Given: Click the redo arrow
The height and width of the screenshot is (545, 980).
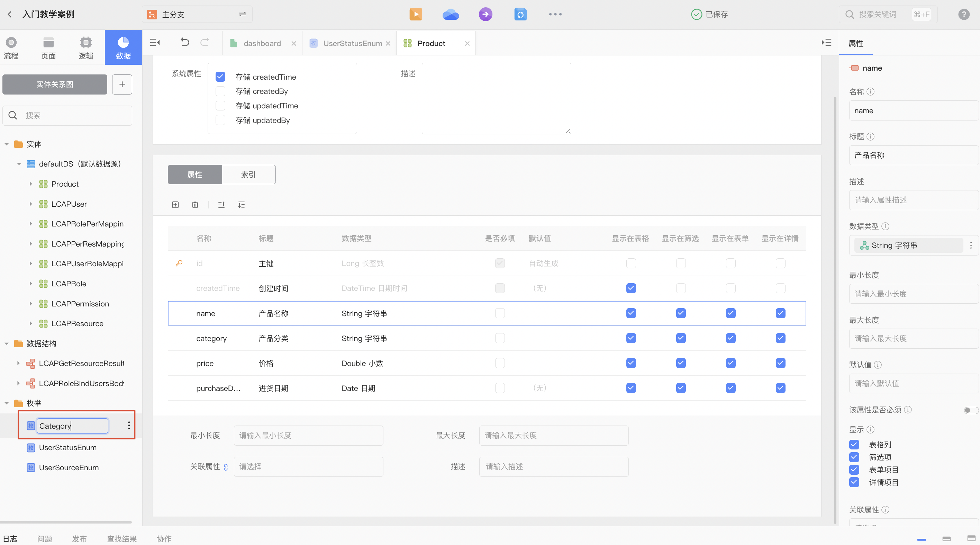Looking at the screenshot, I should point(205,42).
